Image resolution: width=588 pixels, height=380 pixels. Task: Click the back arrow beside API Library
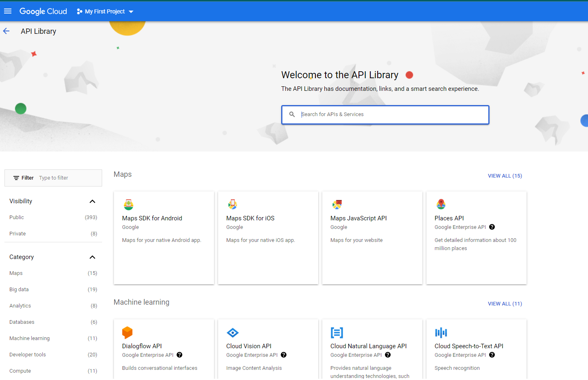click(7, 31)
